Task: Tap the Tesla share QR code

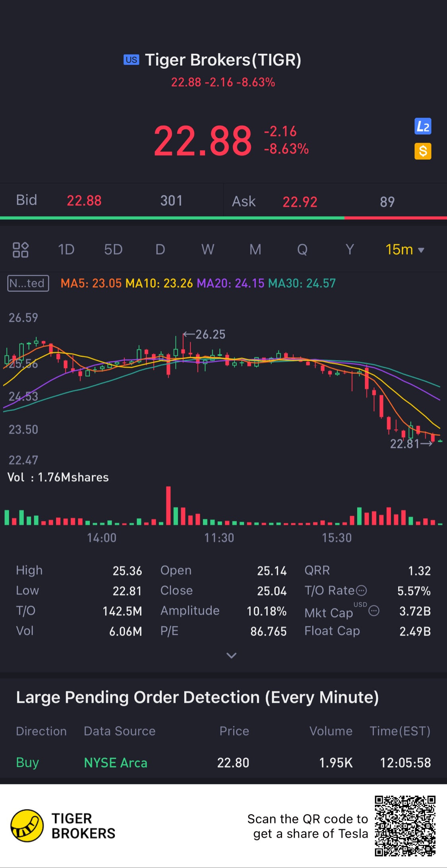Action: coord(405,826)
